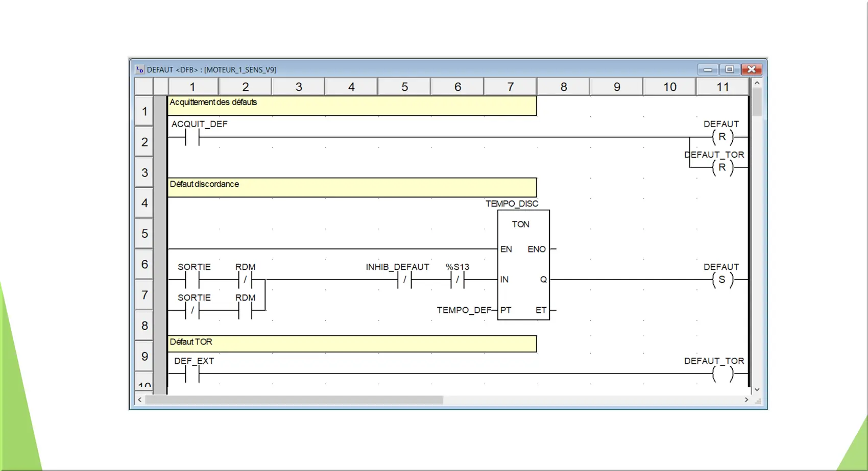Click the TEMPO_DISC instance name
Image resolution: width=868 pixels, height=471 pixels.
512,204
